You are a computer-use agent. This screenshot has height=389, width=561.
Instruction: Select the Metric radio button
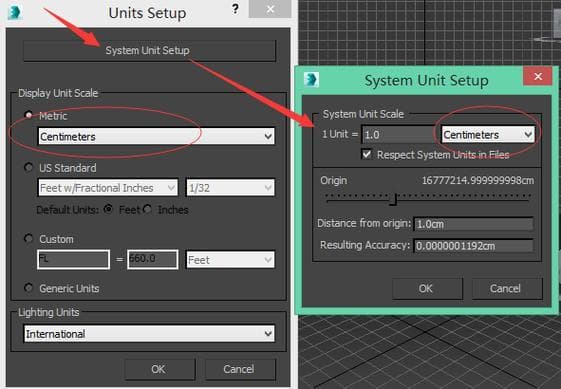click(x=28, y=115)
